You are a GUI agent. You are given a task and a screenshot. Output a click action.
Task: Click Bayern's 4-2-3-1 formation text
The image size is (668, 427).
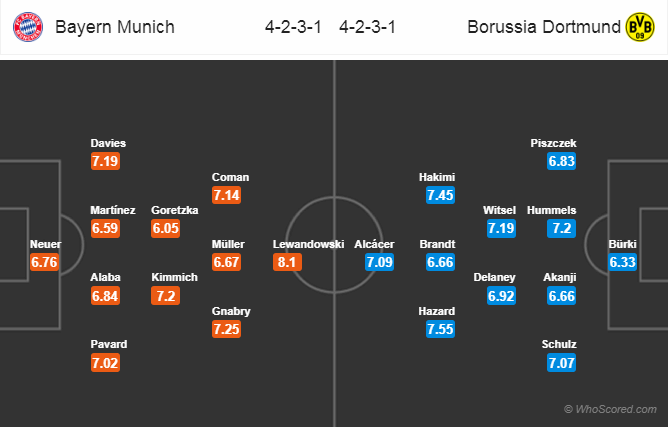(293, 27)
